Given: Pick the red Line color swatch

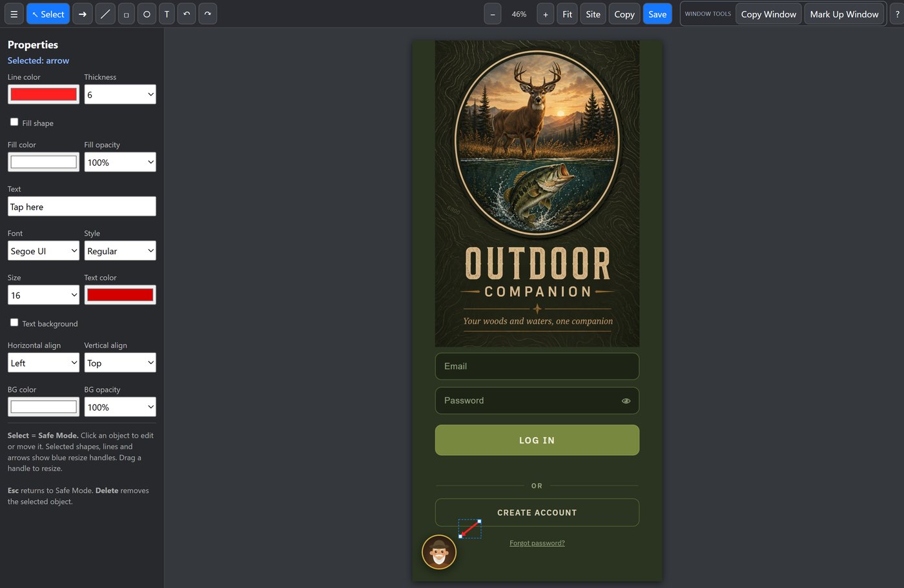Looking at the screenshot, I should [x=43, y=94].
